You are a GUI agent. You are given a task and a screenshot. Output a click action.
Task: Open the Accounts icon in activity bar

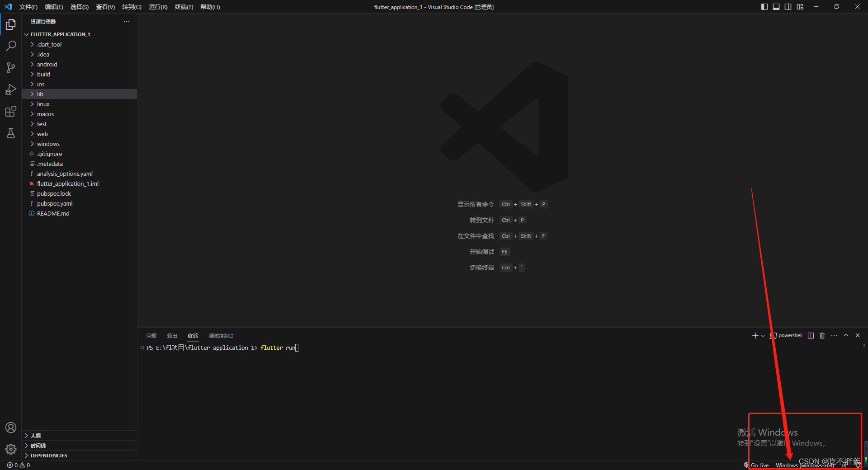click(11, 428)
